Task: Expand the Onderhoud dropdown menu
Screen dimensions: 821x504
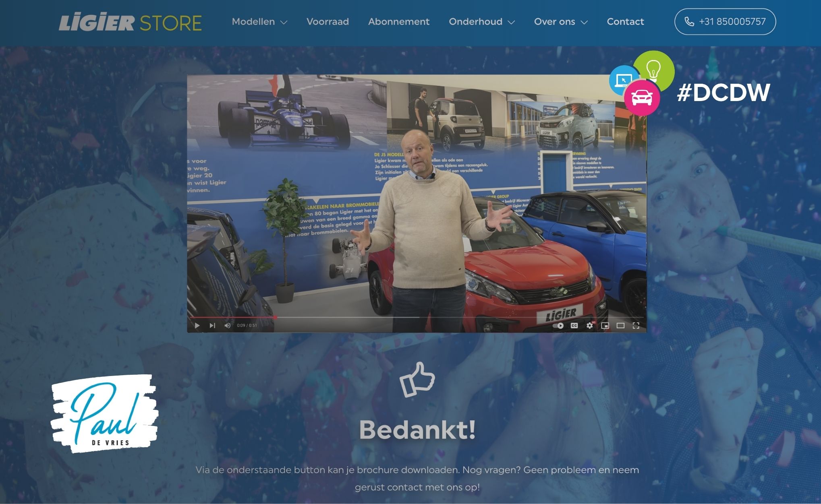Action: point(482,22)
